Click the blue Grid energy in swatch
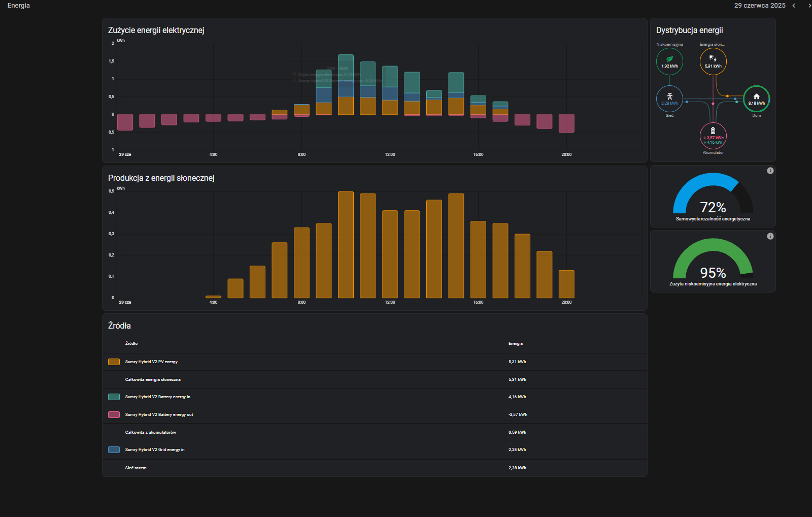This screenshot has width=812, height=517. pos(114,450)
